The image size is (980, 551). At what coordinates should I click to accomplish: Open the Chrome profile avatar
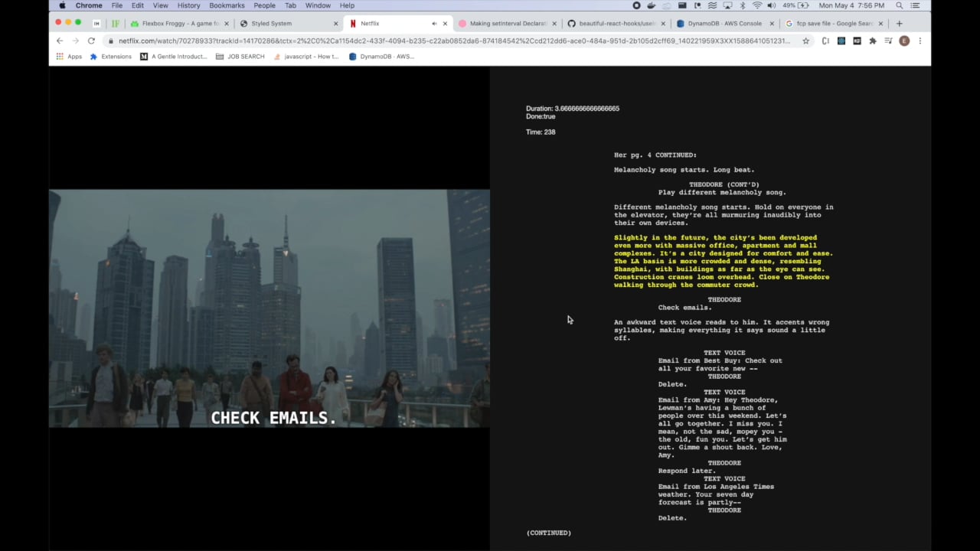[x=904, y=41]
